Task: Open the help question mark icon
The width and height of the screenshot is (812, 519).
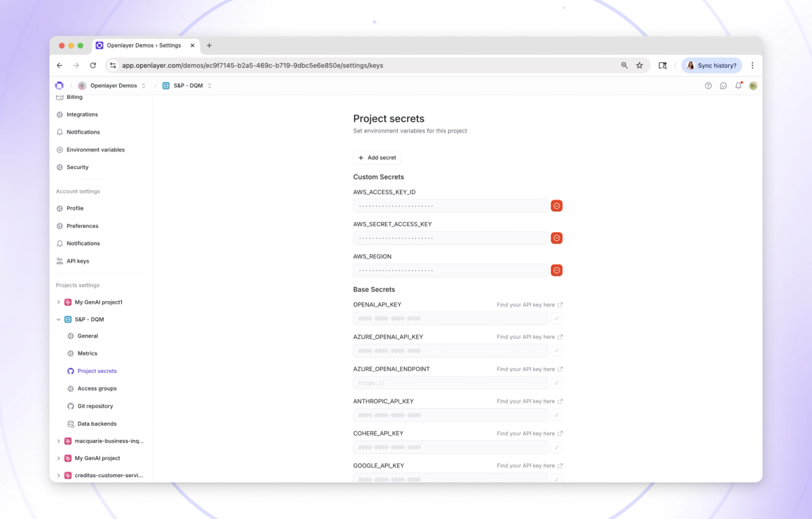Action: click(708, 86)
